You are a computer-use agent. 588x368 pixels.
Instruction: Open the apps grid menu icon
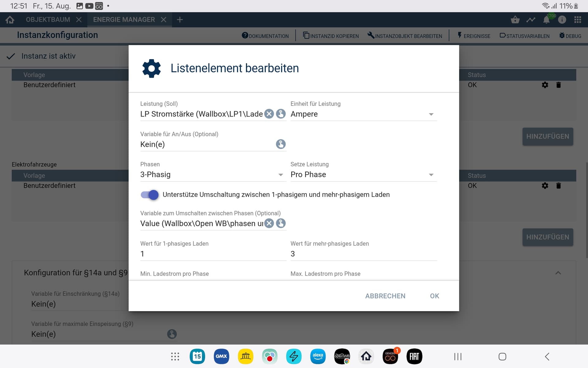pos(578,20)
